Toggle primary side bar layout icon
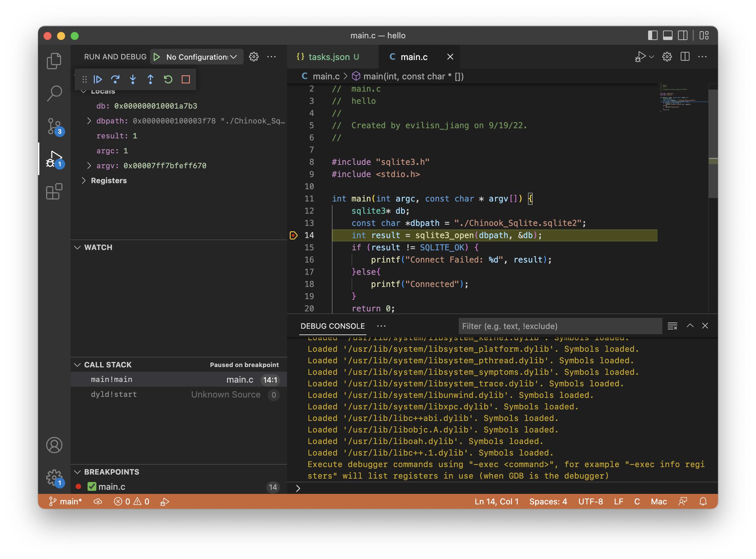The height and width of the screenshot is (559, 756). pos(653,36)
